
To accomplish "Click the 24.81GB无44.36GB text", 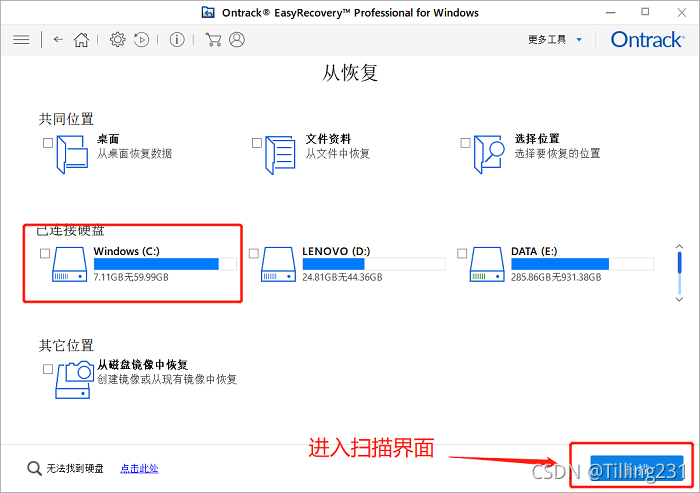I will (342, 277).
